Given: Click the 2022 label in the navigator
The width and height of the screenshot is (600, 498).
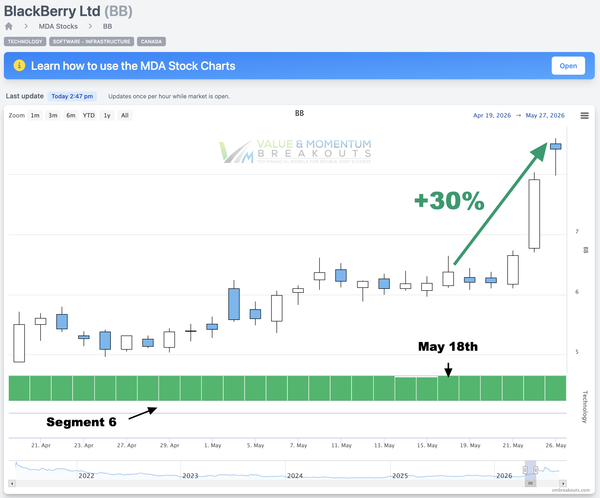Looking at the screenshot, I should point(86,475).
